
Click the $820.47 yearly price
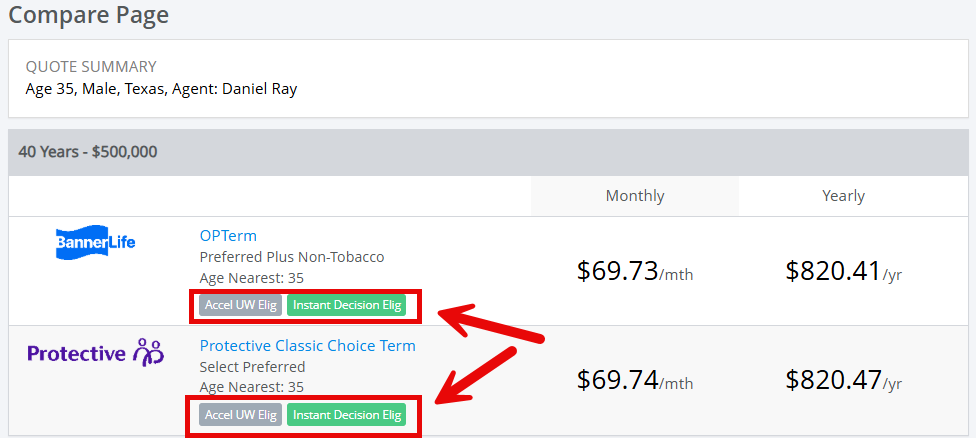tap(833, 381)
